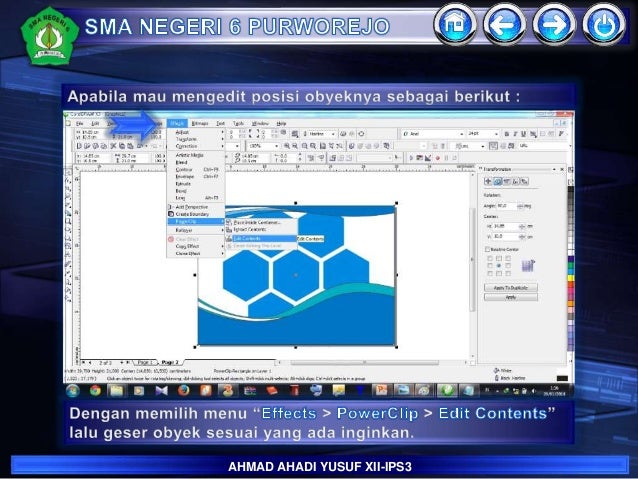Click the Apply To Duplicate button

[x=511, y=288]
